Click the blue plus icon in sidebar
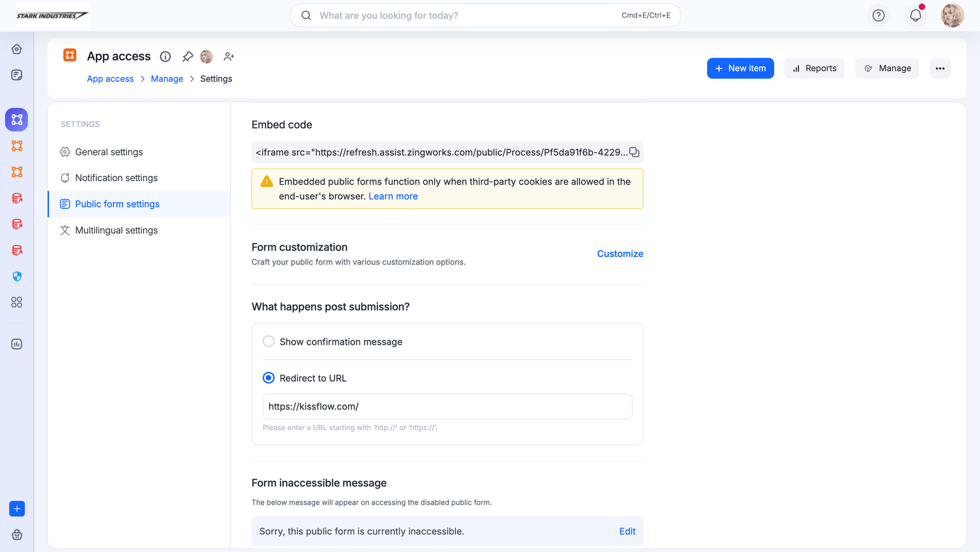980x552 pixels. point(17,509)
